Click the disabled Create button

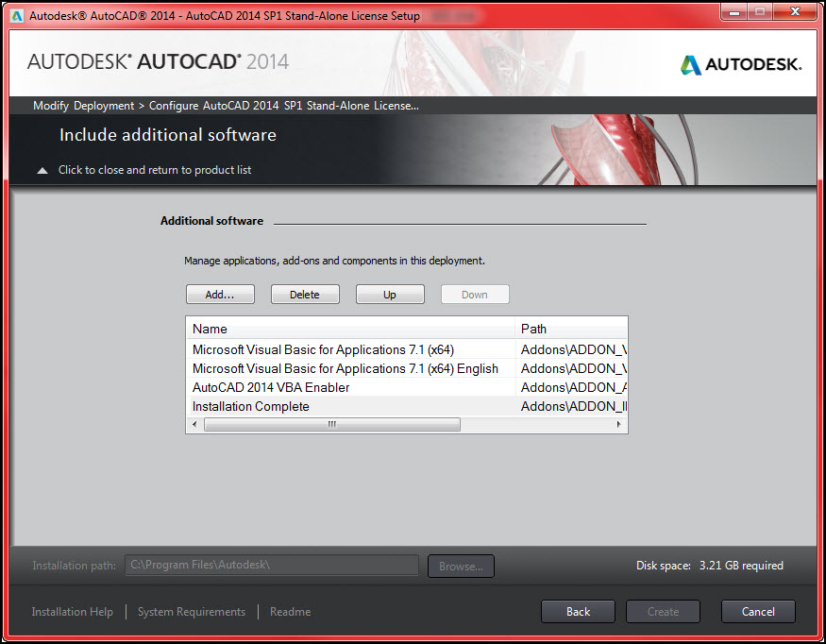click(663, 611)
